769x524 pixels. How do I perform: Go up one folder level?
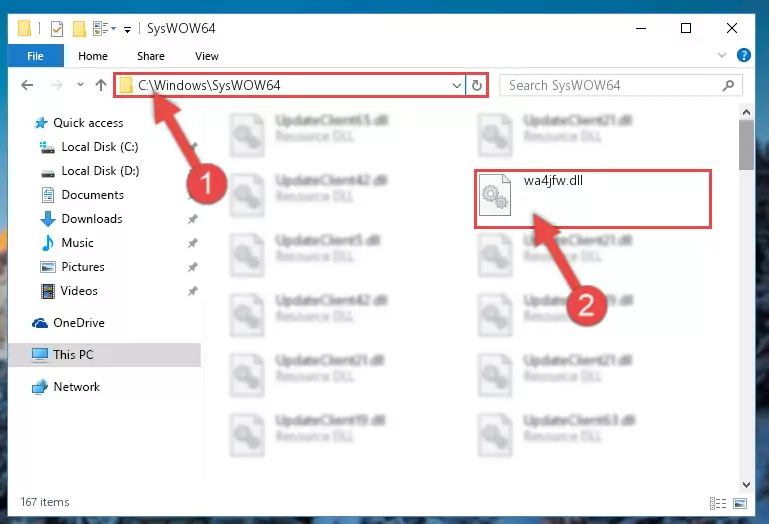(x=101, y=85)
